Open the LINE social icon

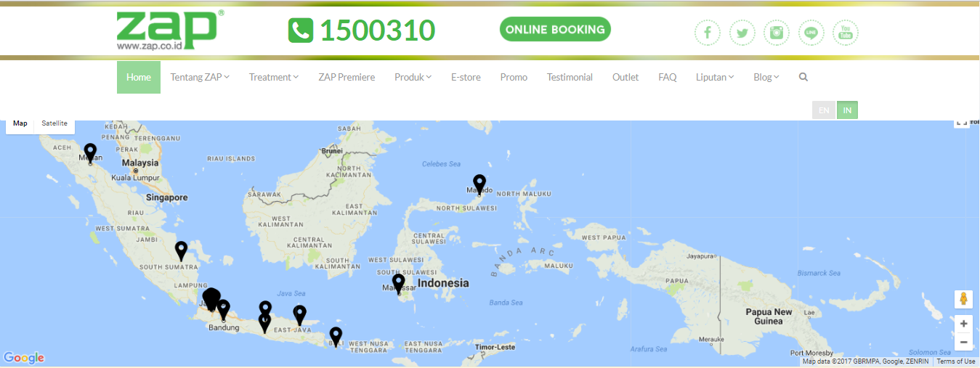pyautogui.click(x=811, y=33)
